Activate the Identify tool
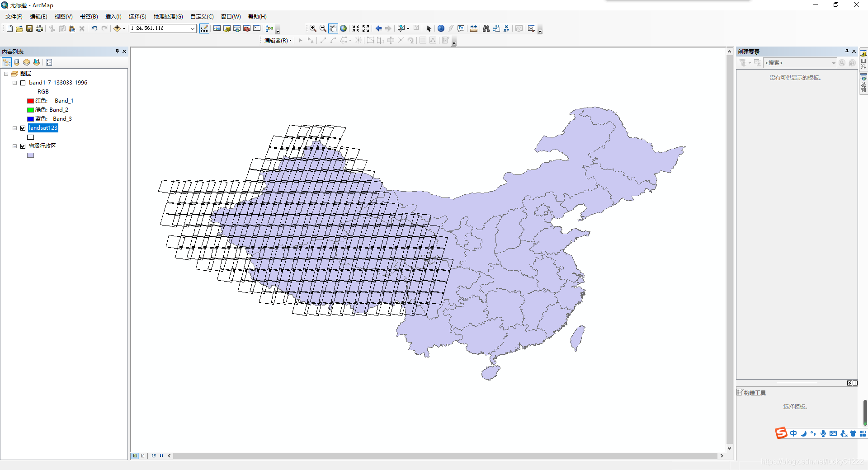The height and width of the screenshot is (470, 868). (x=441, y=28)
